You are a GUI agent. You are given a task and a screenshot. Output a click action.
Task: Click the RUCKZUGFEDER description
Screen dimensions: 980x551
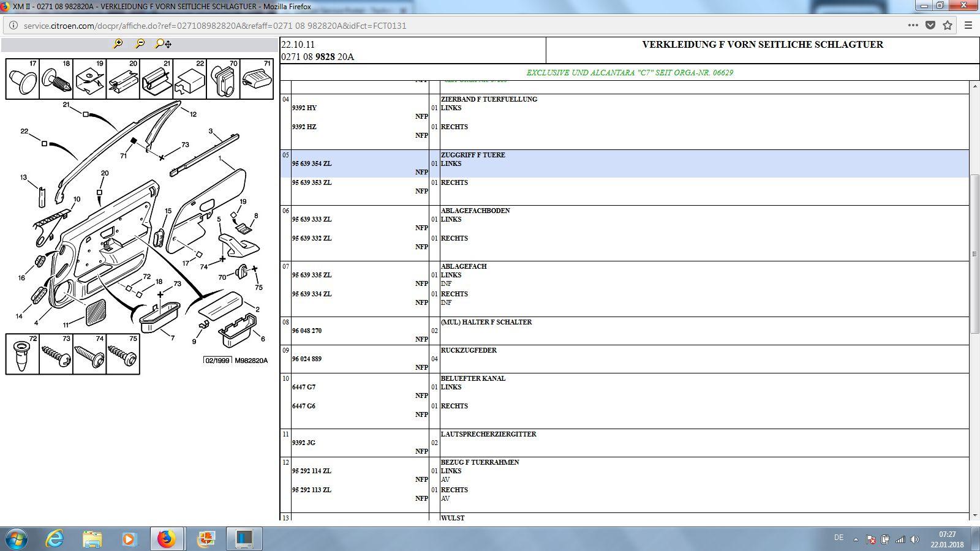[x=469, y=350]
